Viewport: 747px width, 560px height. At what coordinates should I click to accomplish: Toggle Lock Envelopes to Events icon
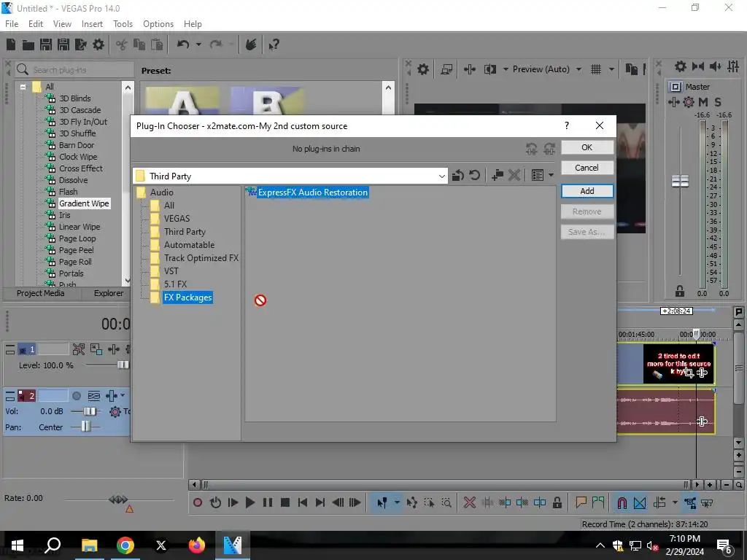tap(690, 502)
